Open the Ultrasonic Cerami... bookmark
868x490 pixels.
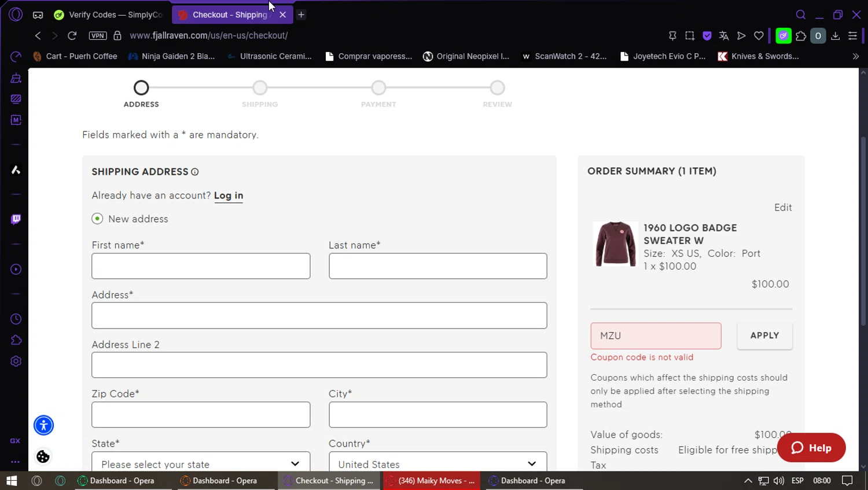[x=269, y=56]
